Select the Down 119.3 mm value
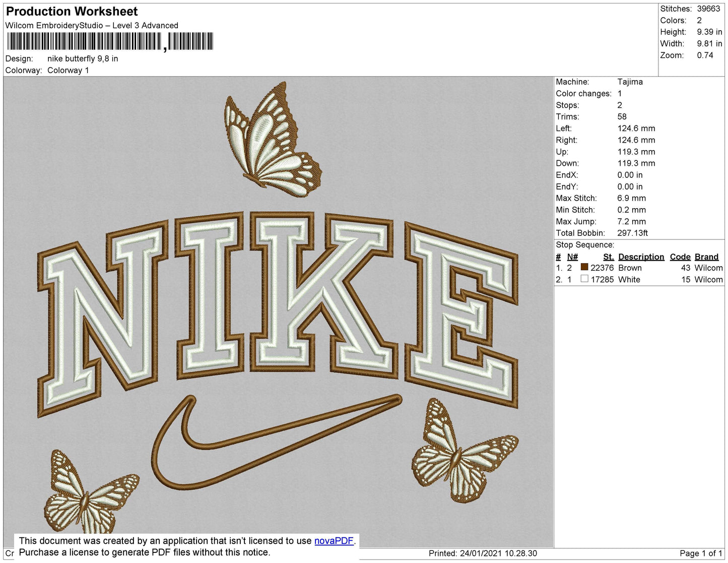This screenshot has height=563, width=728. point(636,163)
